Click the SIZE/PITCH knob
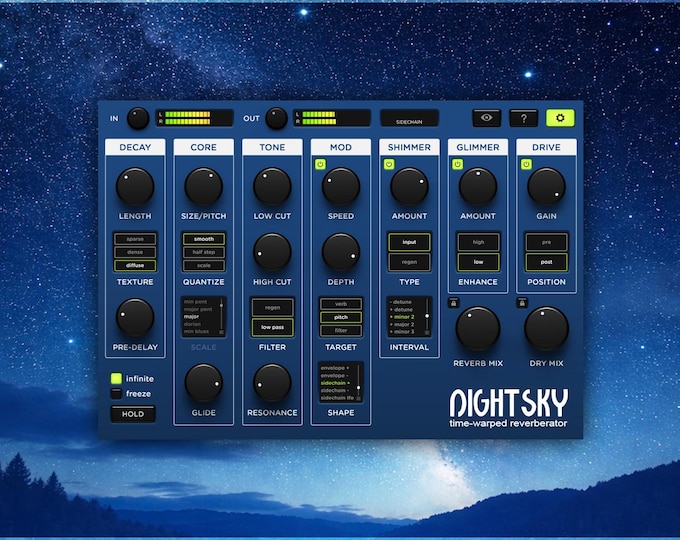This screenshot has height=540, width=680. (203, 187)
